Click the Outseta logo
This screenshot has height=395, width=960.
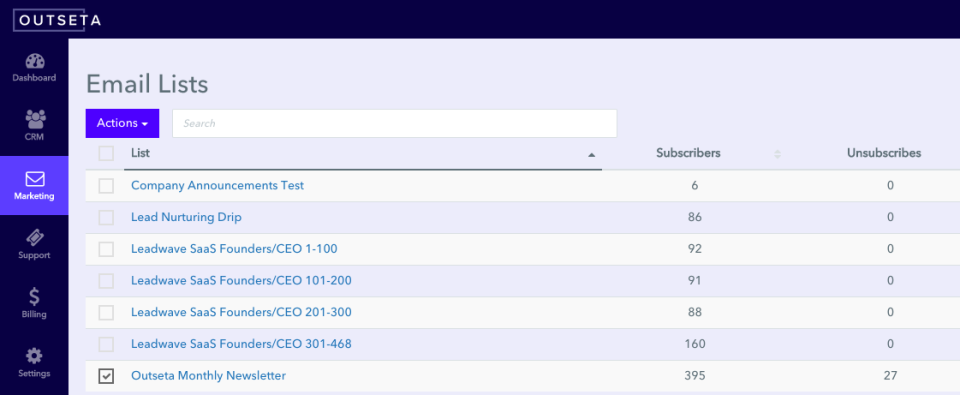(x=58, y=20)
